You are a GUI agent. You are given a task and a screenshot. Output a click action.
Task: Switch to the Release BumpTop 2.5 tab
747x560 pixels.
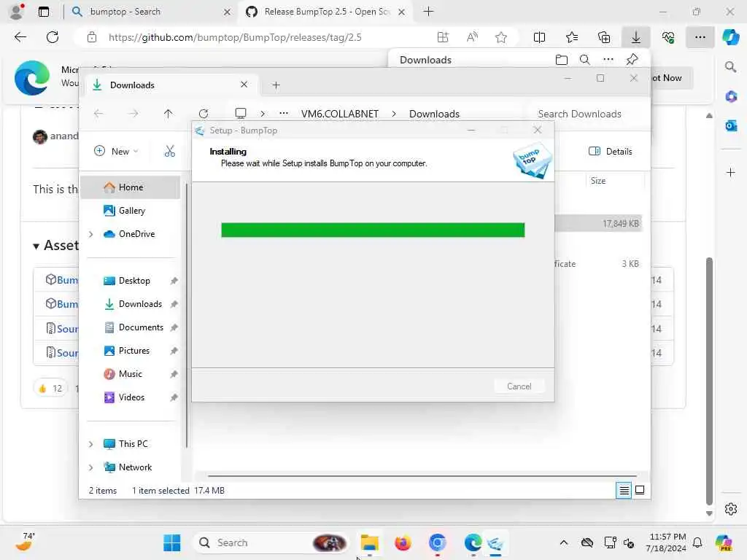pyautogui.click(x=326, y=12)
